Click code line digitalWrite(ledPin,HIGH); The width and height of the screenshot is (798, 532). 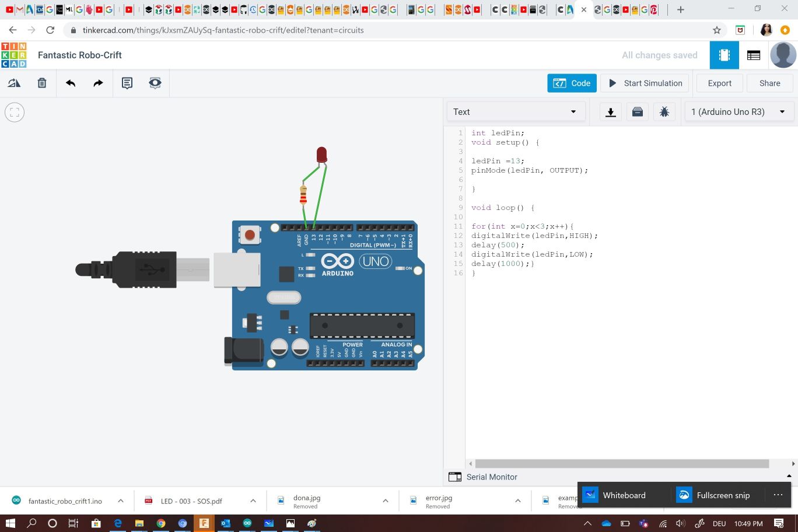point(534,236)
